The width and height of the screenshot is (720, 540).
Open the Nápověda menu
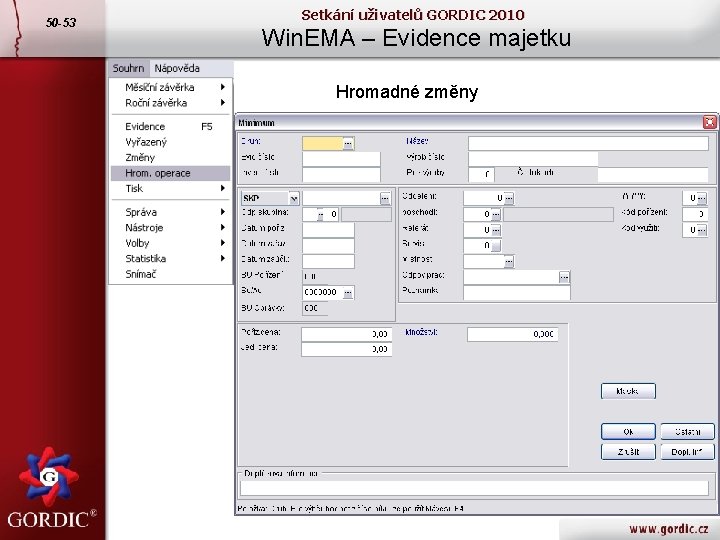coord(177,68)
